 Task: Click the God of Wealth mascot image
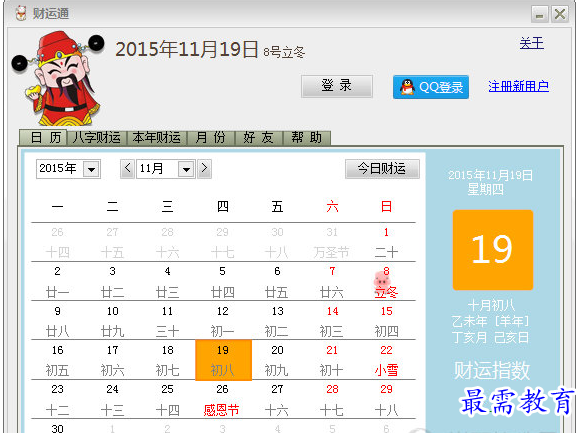click(x=58, y=78)
